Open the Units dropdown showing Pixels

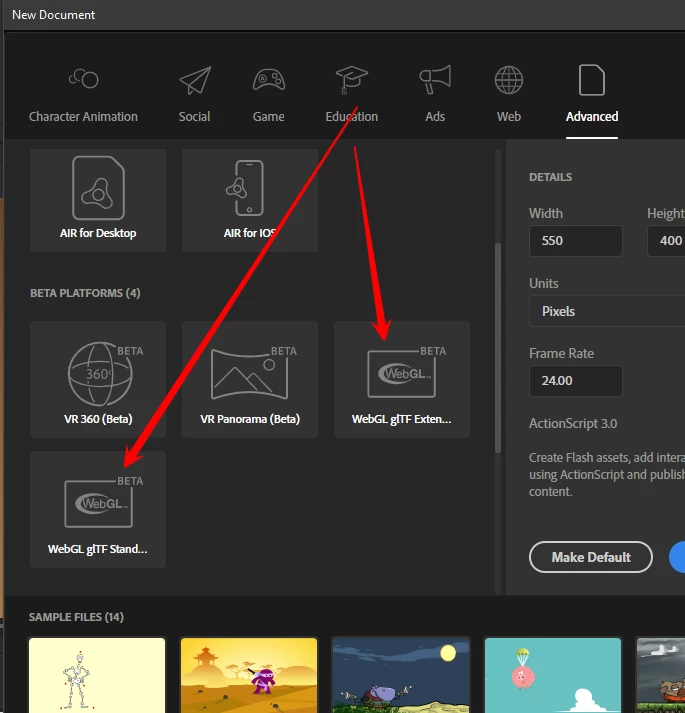tap(607, 311)
